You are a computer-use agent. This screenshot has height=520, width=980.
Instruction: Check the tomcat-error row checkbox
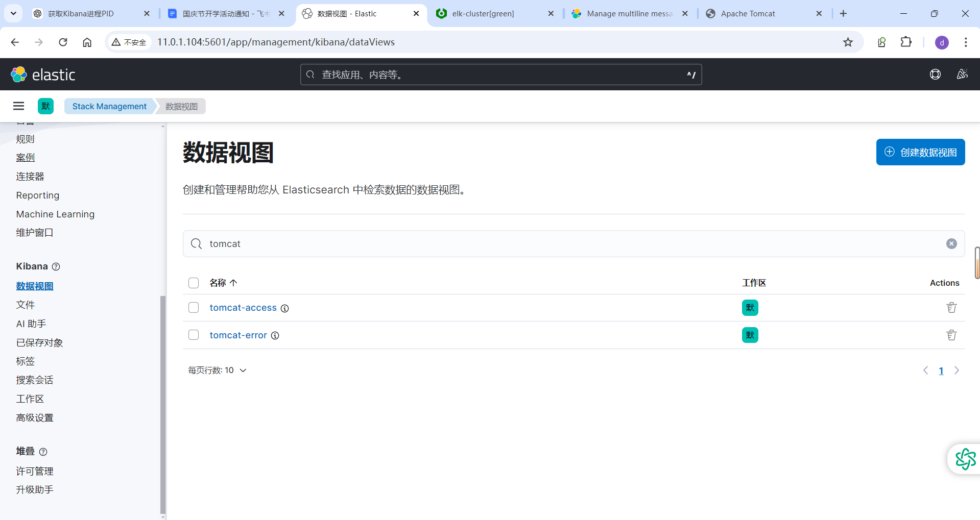[x=194, y=335]
